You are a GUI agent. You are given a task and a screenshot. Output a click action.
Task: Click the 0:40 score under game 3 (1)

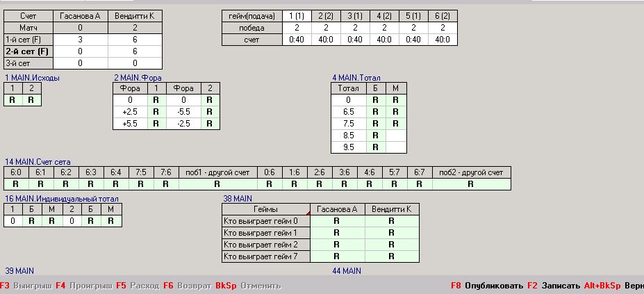[x=355, y=40]
